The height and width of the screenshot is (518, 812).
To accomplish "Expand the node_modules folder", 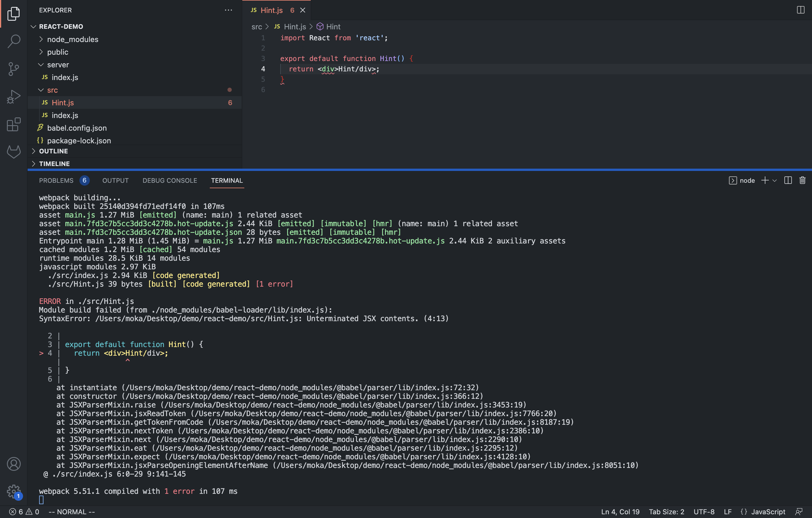I will pyautogui.click(x=73, y=39).
